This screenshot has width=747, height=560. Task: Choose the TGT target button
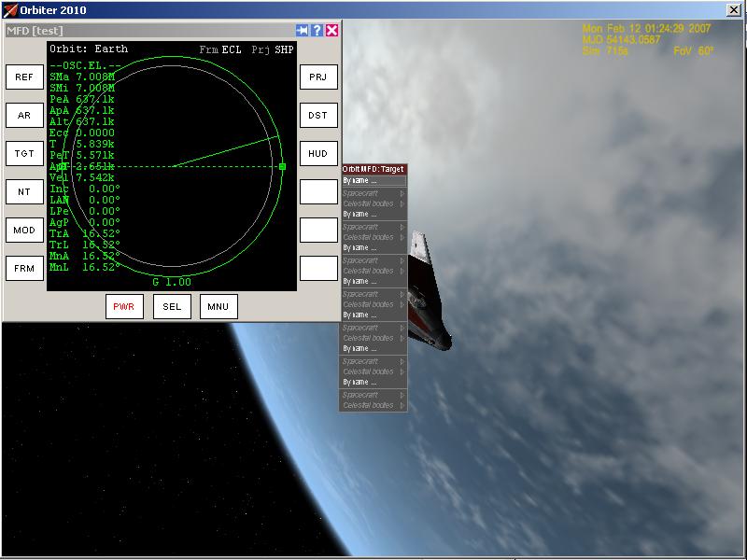tap(24, 153)
